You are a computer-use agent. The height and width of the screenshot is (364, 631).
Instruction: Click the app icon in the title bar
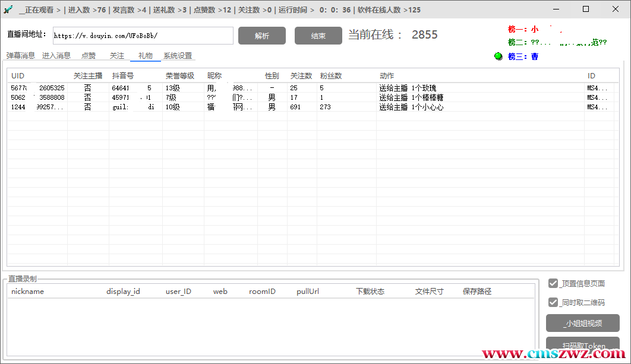coord(8,10)
